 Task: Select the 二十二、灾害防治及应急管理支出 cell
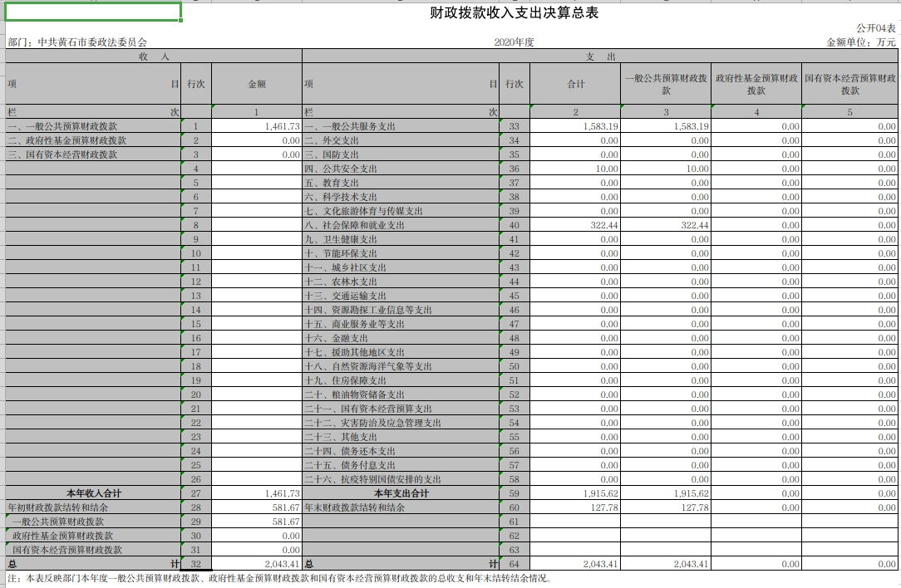click(x=401, y=423)
